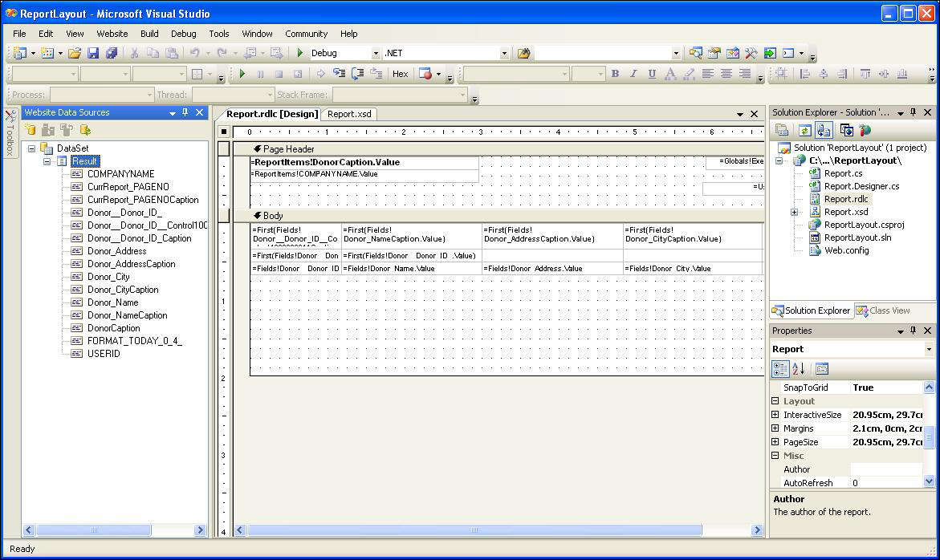Open the Build menu
Viewport: 940px width, 560px height.
[149, 34]
